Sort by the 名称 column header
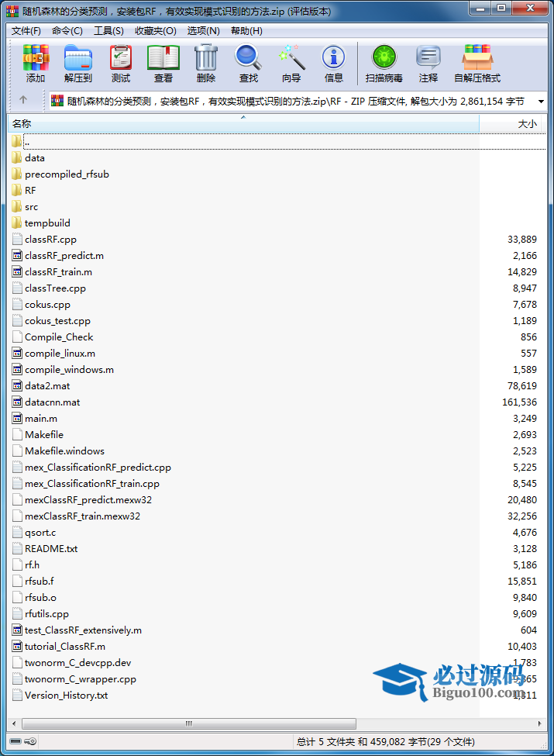This screenshot has width=554, height=756. click(x=232, y=124)
